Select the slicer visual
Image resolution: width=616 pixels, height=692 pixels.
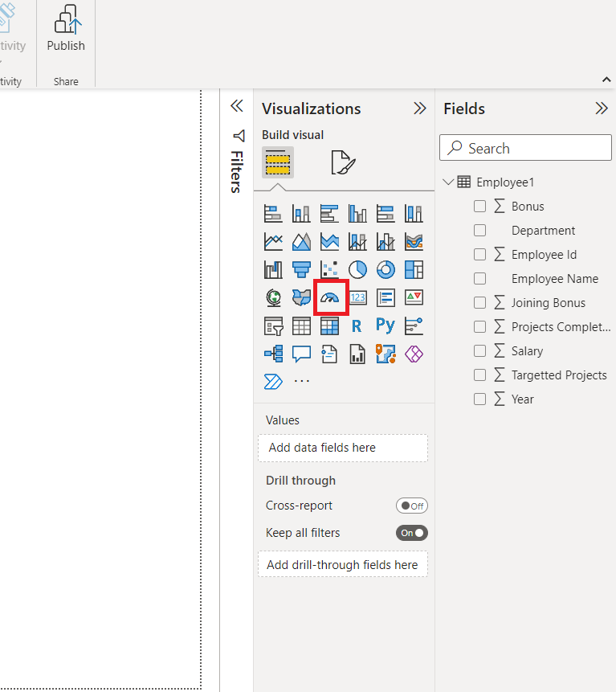coord(273,326)
